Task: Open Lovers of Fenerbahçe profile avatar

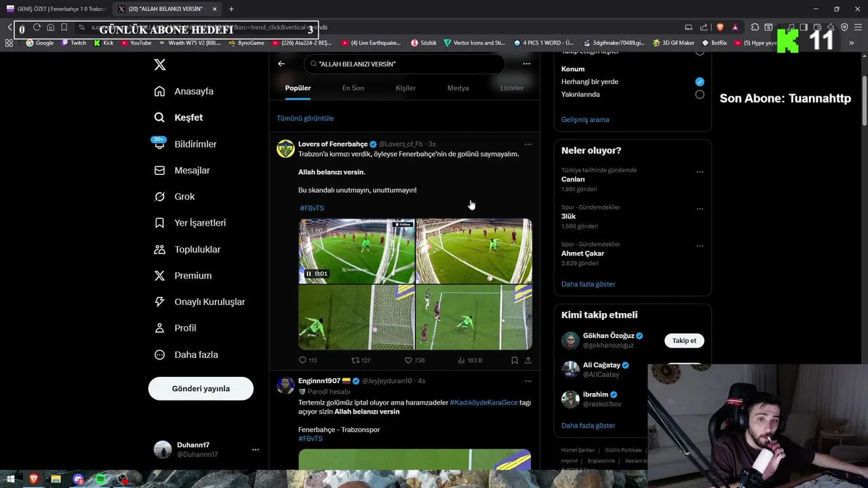Action: click(285, 148)
